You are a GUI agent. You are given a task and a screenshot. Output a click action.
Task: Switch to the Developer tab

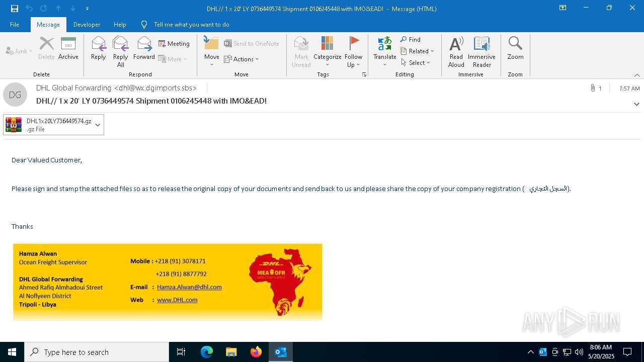tap(87, 24)
